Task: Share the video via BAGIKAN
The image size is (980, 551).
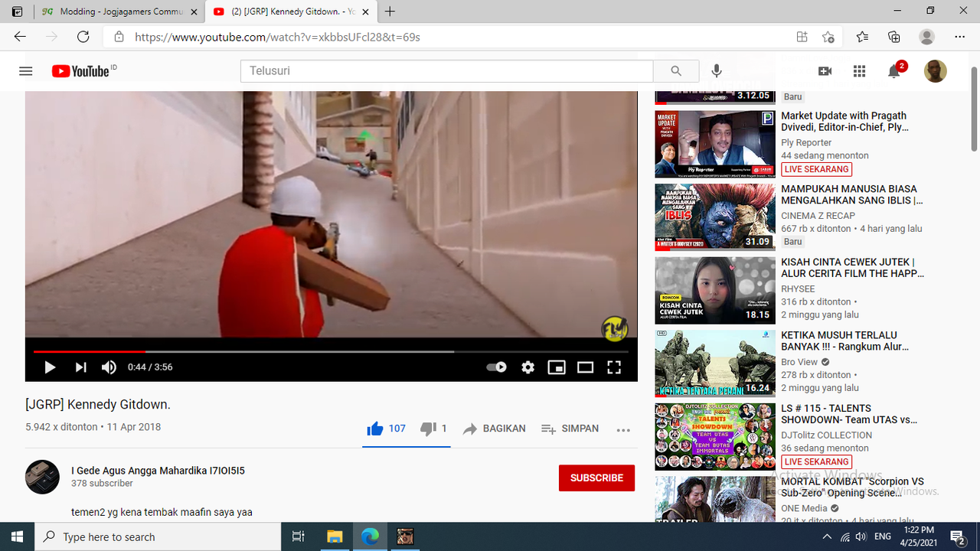Action: click(x=494, y=429)
